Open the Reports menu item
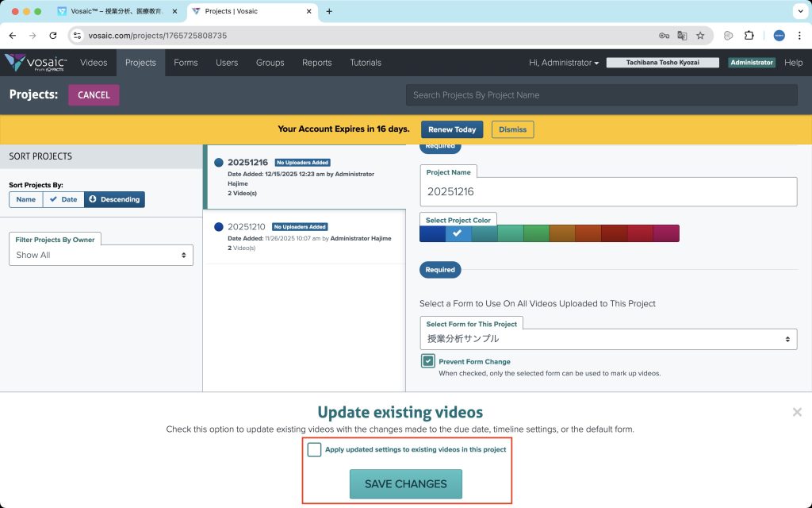812x508 pixels. pyautogui.click(x=316, y=63)
